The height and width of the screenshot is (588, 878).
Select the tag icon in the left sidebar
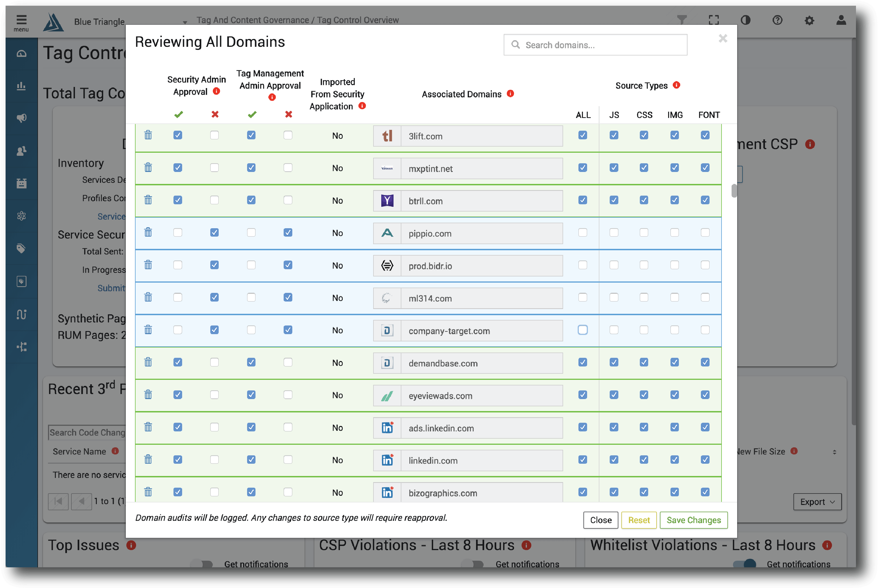pos(21,248)
